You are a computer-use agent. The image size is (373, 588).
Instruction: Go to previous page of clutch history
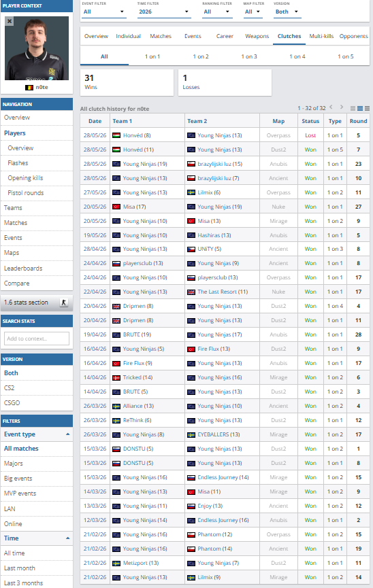click(x=331, y=107)
